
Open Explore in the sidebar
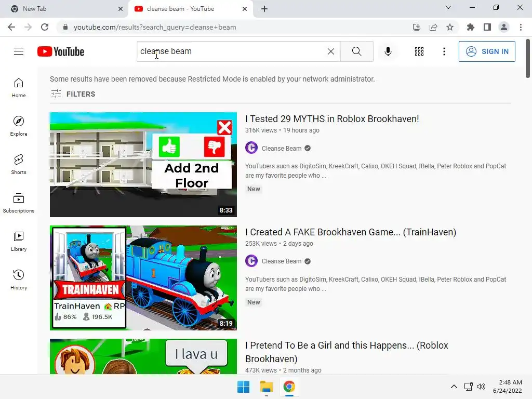pos(19,126)
